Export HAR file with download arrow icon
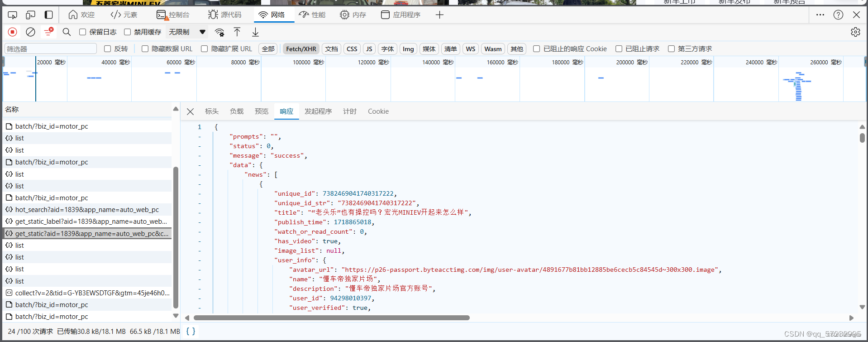Viewport: 868px width, 342px height. click(x=255, y=32)
